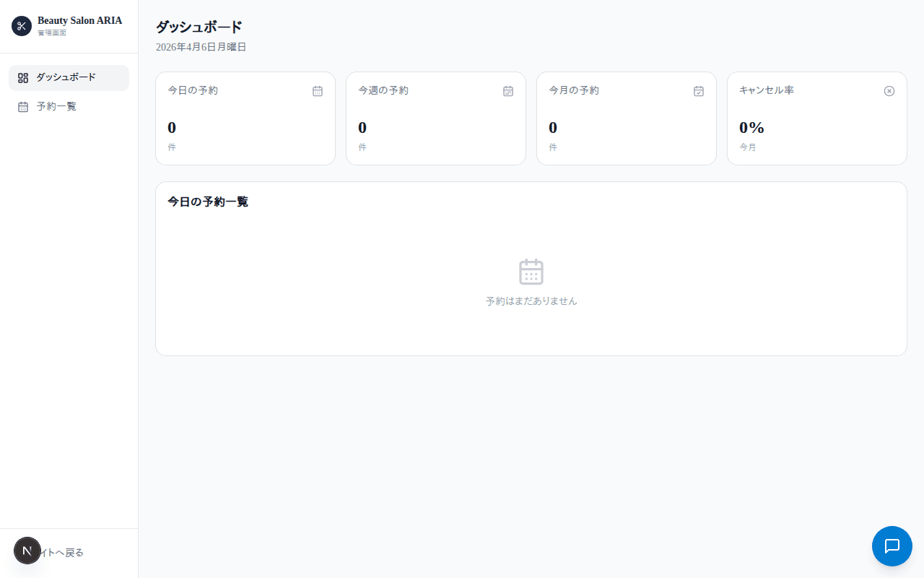This screenshot has height=578, width=924.
Task: Click the キャンセル率 statistic card
Action: pyautogui.click(x=817, y=118)
